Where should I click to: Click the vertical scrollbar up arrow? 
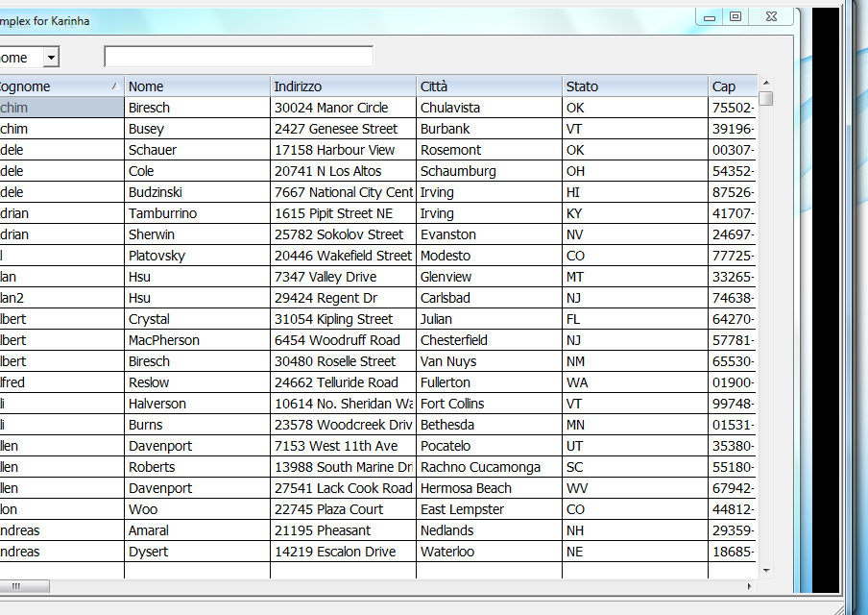[766, 83]
